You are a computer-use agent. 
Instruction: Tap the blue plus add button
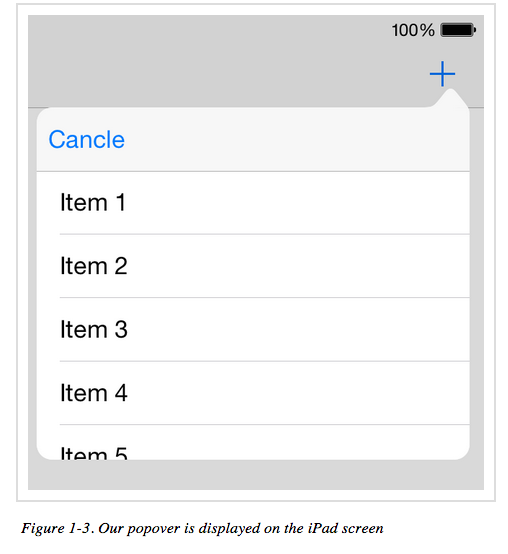coord(442,73)
